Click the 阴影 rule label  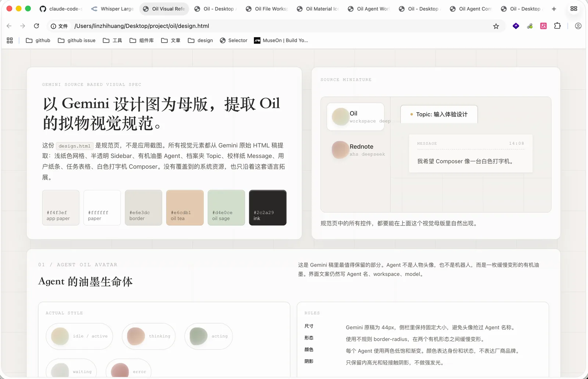pyautogui.click(x=309, y=361)
